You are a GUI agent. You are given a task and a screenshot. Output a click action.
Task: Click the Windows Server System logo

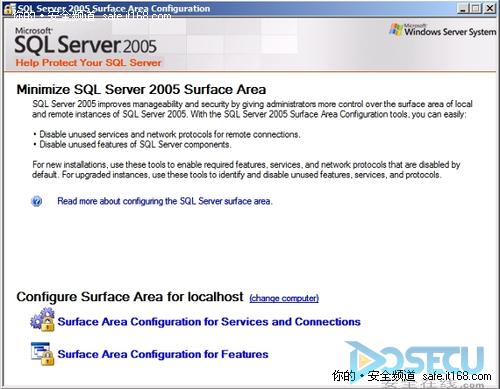click(443, 31)
